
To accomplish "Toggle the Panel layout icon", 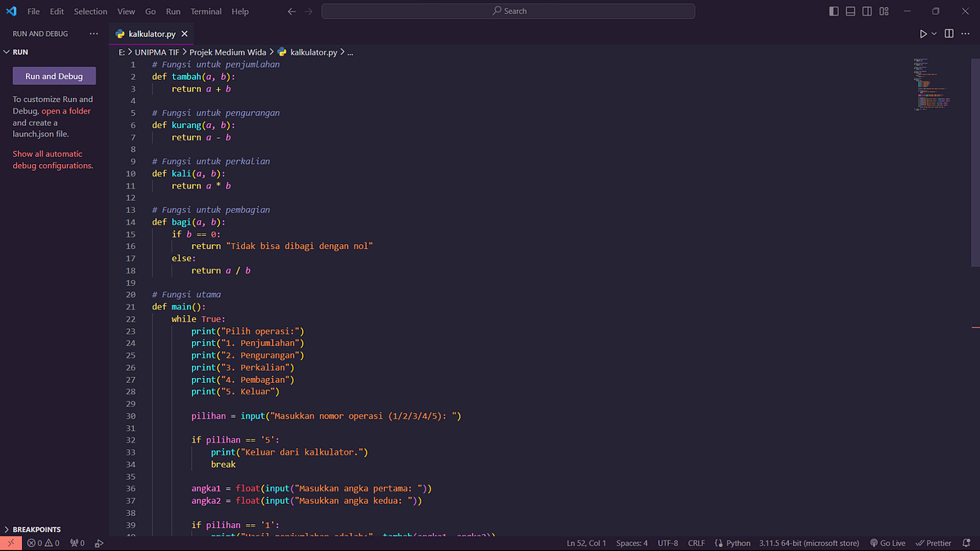I will coord(849,11).
